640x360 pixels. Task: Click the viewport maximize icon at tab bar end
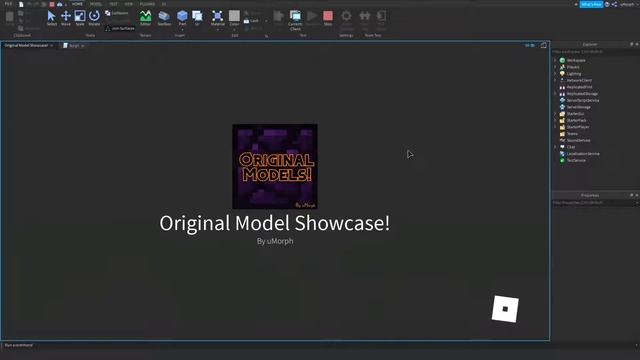tap(544, 45)
